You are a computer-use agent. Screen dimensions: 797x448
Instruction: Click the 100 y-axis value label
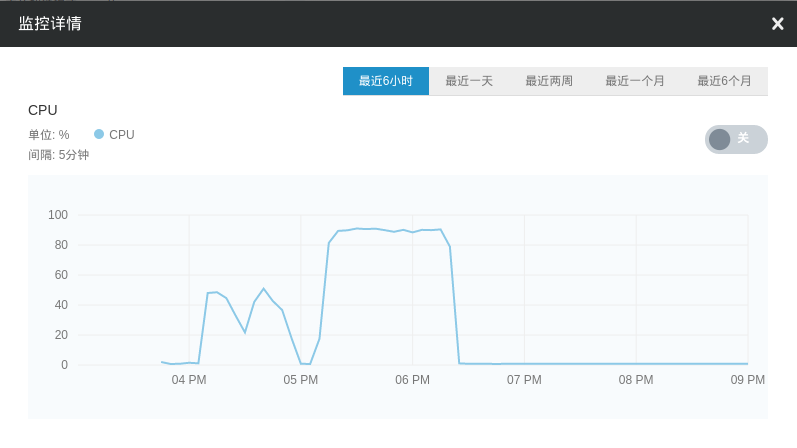58,215
